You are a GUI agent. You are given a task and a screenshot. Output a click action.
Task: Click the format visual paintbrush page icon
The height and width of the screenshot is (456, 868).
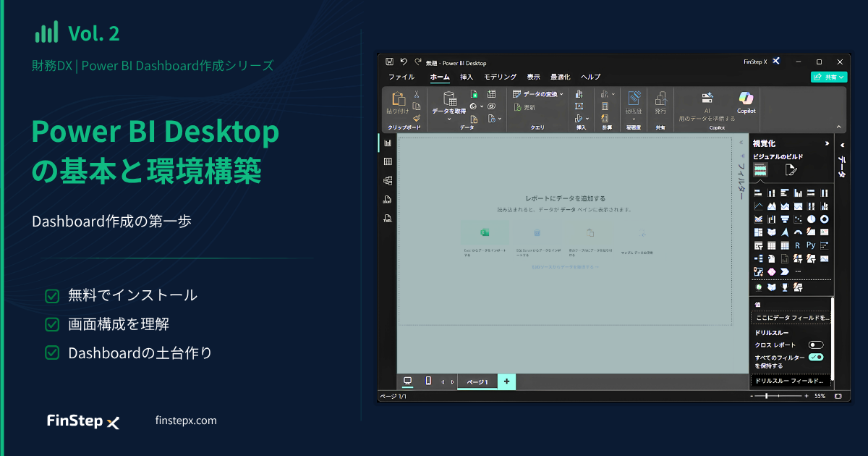pos(791,171)
